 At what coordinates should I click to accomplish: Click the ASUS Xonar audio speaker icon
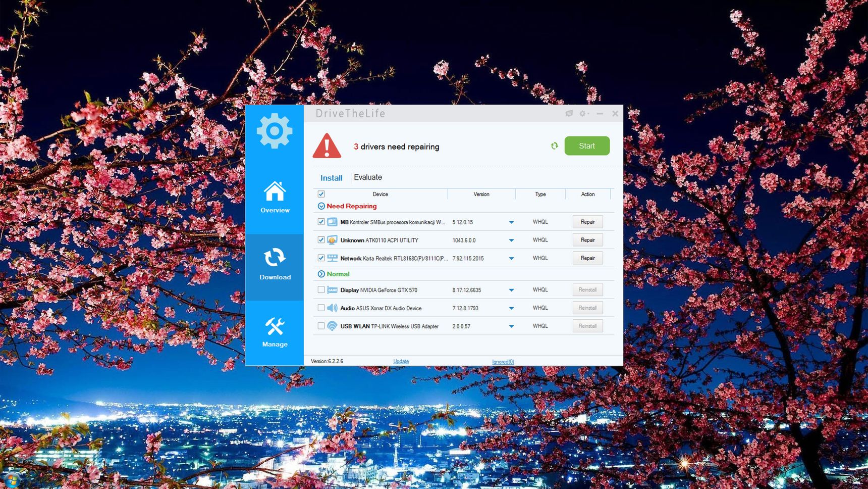332,308
